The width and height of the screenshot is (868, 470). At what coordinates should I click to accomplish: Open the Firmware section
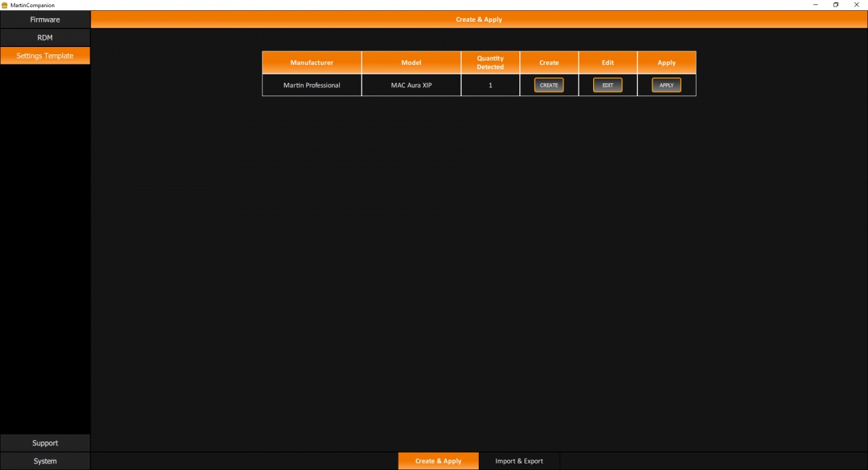(x=45, y=20)
